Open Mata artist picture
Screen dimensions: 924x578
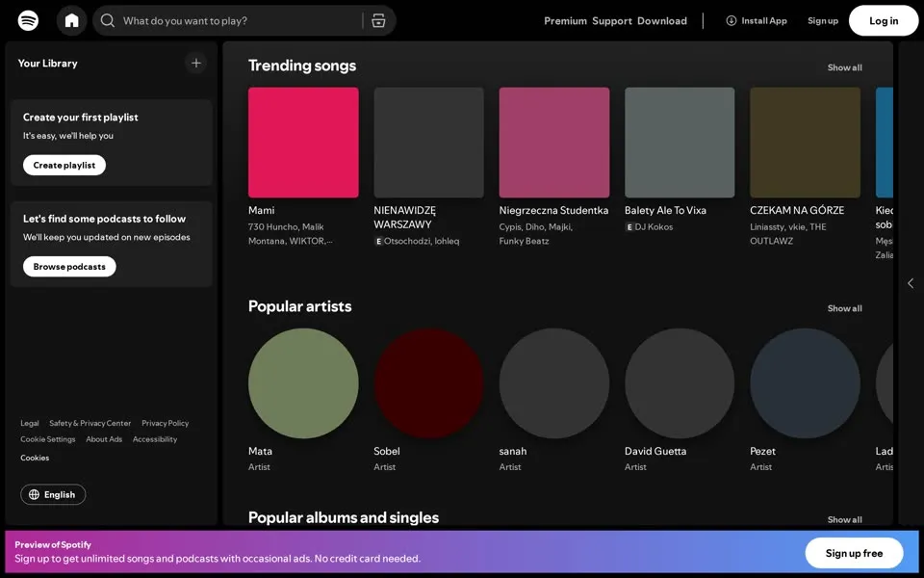303,383
